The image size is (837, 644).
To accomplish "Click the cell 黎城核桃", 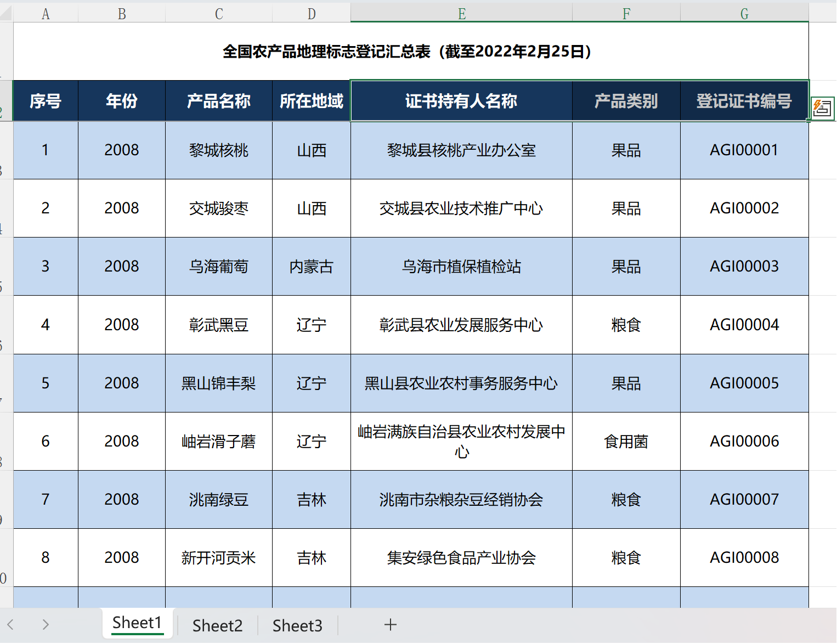I will click(219, 150).
